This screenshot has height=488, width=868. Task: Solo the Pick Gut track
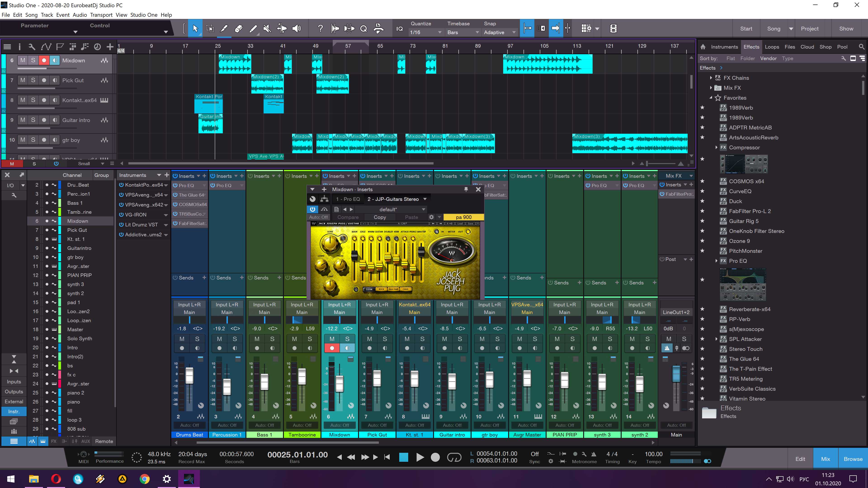(x=33, y=80)
